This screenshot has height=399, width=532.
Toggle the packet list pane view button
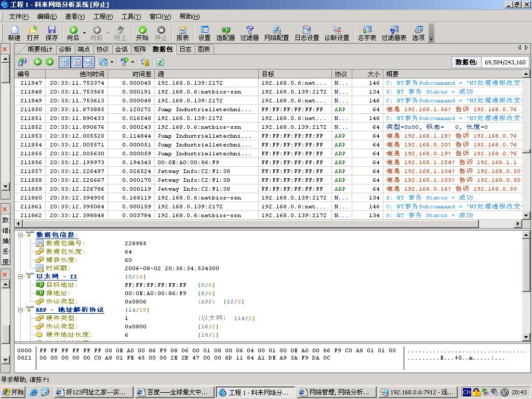click(64, 62)
